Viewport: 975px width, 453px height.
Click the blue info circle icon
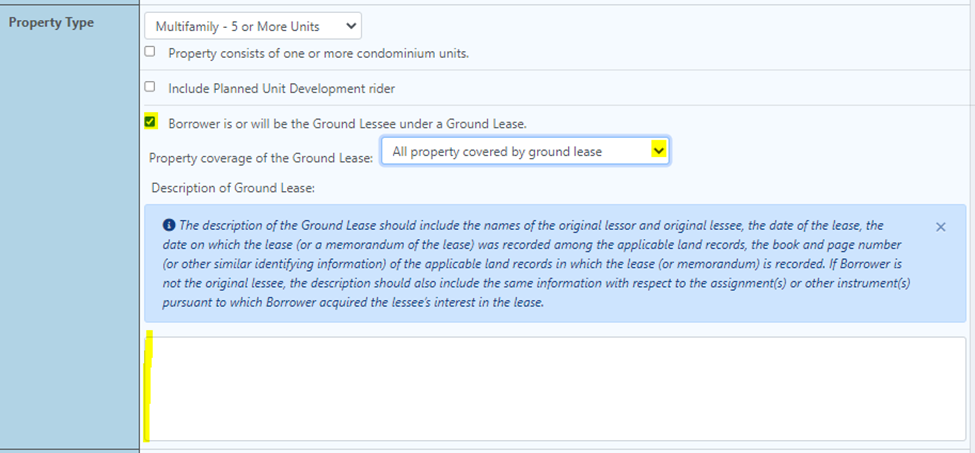pyautogui.click(x=167, y=225)
